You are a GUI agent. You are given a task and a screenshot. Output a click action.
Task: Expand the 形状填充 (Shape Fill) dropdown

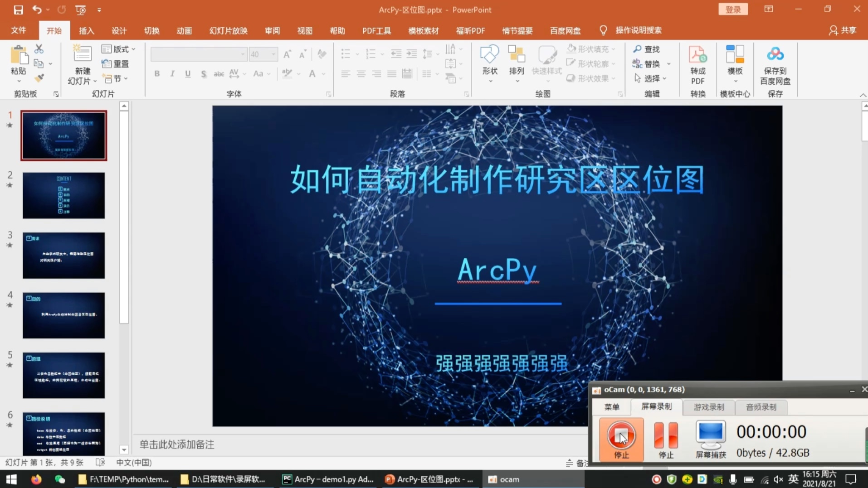coord(613,49)
